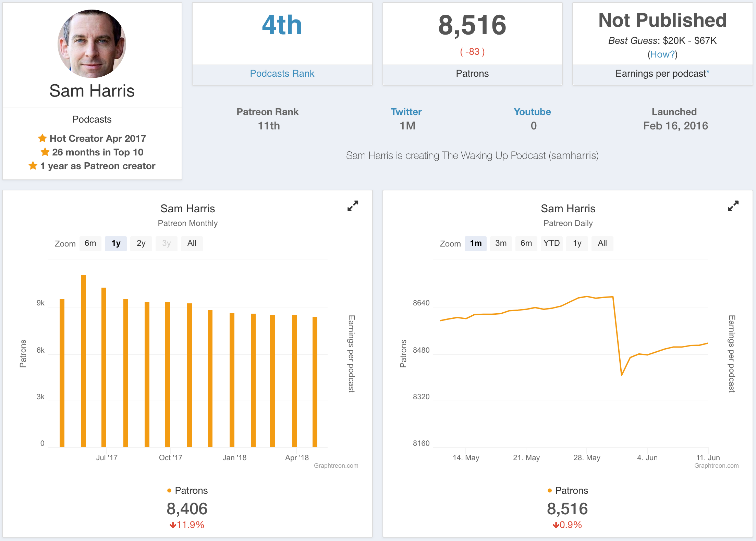Expand the Patreon Daily chart fullscreen
Screen dimensions: 756x541
point(733,206)
